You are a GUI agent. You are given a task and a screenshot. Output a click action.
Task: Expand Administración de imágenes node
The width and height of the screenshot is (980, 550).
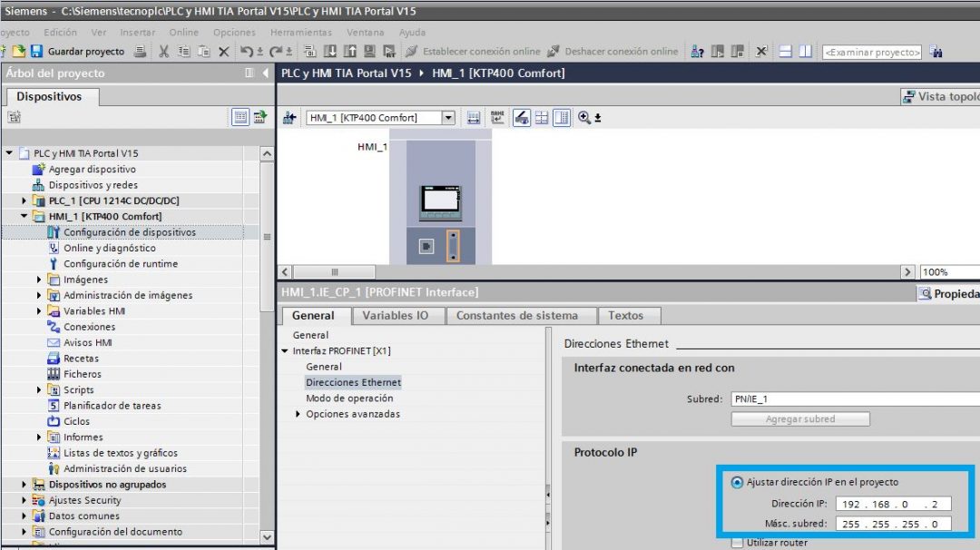39,295
